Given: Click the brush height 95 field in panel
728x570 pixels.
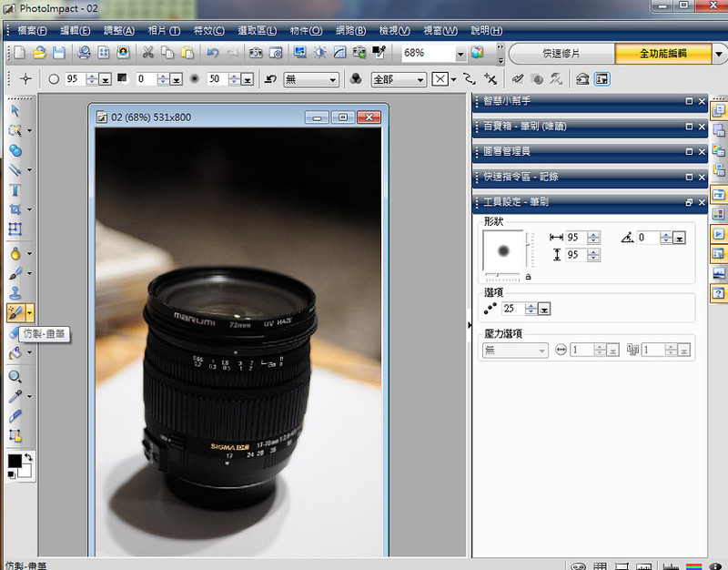Looking at the screenshot, I should (576, 255).
